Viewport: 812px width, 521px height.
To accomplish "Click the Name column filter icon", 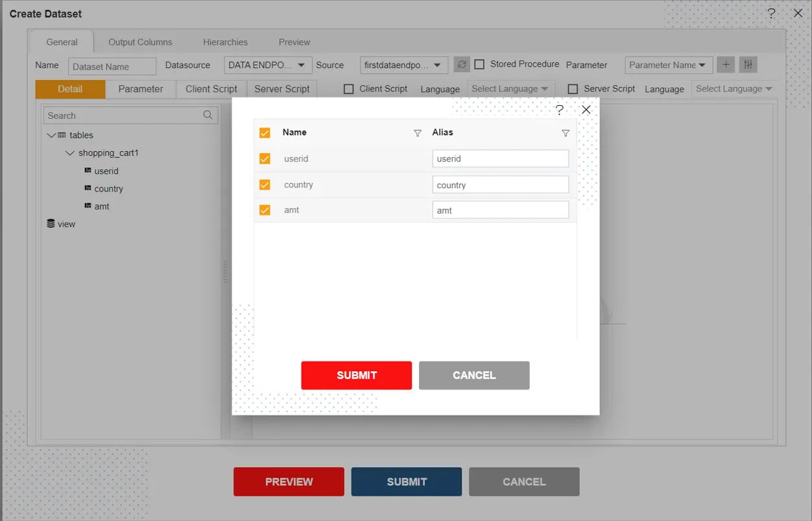I will coord(418,133).
